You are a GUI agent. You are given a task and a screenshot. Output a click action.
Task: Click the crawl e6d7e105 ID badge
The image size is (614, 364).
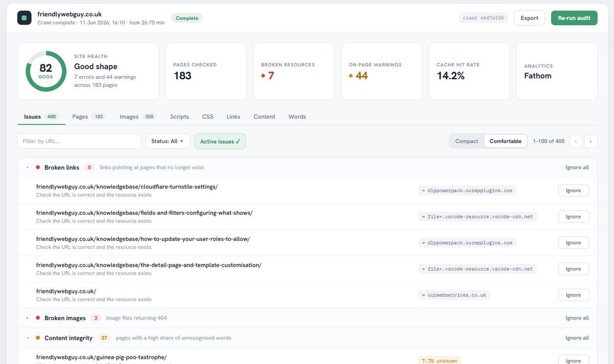(x=484, y=18)
